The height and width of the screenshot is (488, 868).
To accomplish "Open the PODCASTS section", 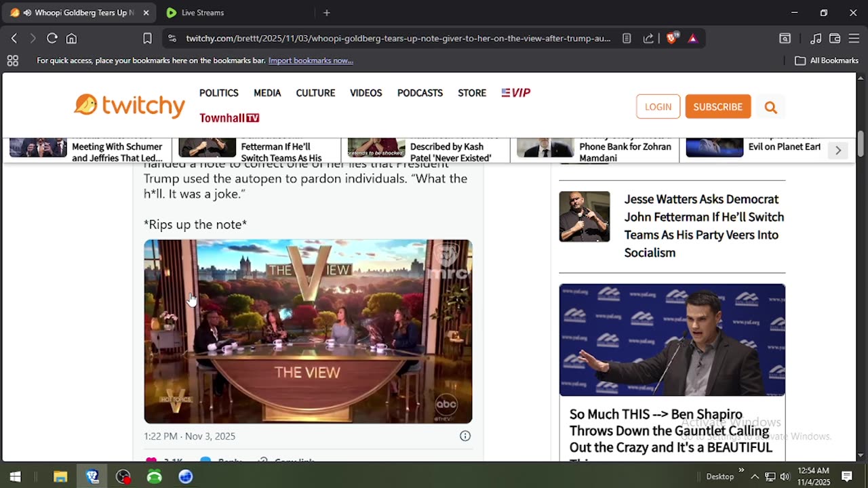I will (x=420, y=93).
